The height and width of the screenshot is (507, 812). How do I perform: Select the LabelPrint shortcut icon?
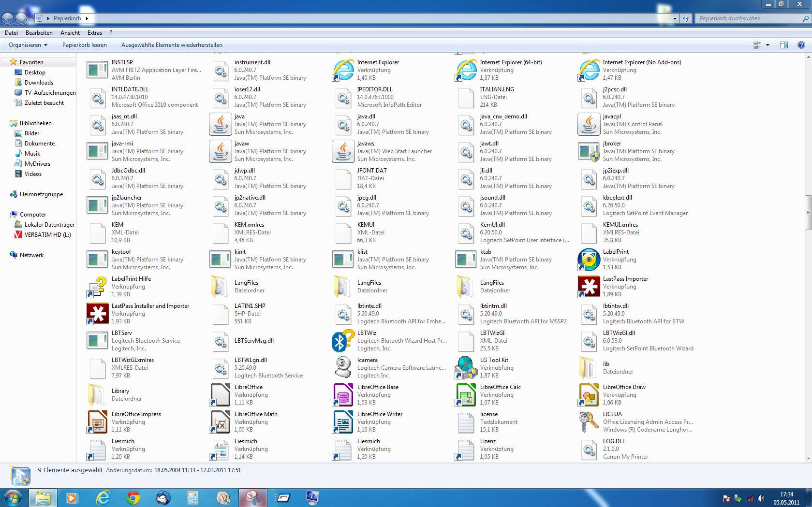click(x=589, y=260)
